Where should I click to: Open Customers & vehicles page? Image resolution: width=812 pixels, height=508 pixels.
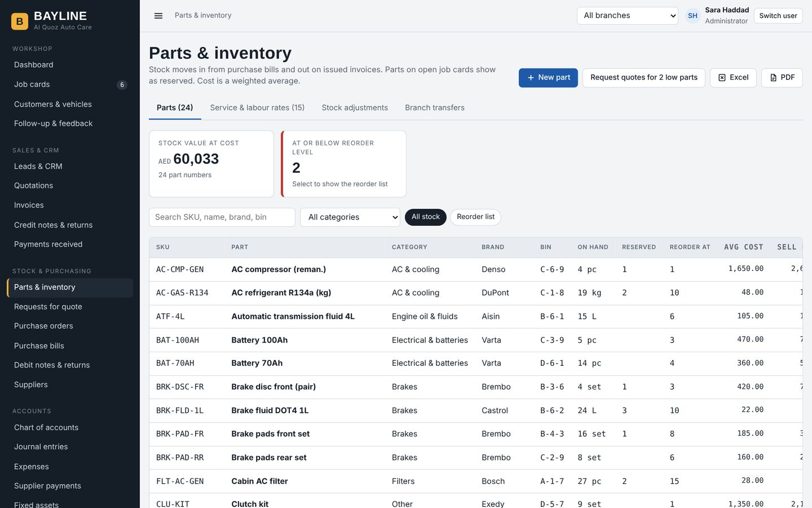click(x=70, y=104)
